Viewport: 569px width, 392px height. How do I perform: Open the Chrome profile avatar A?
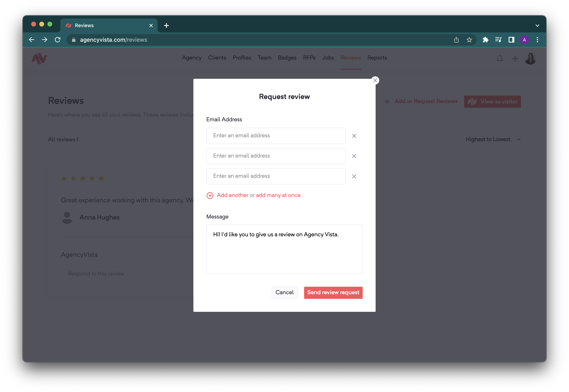[x=524, y=40]
